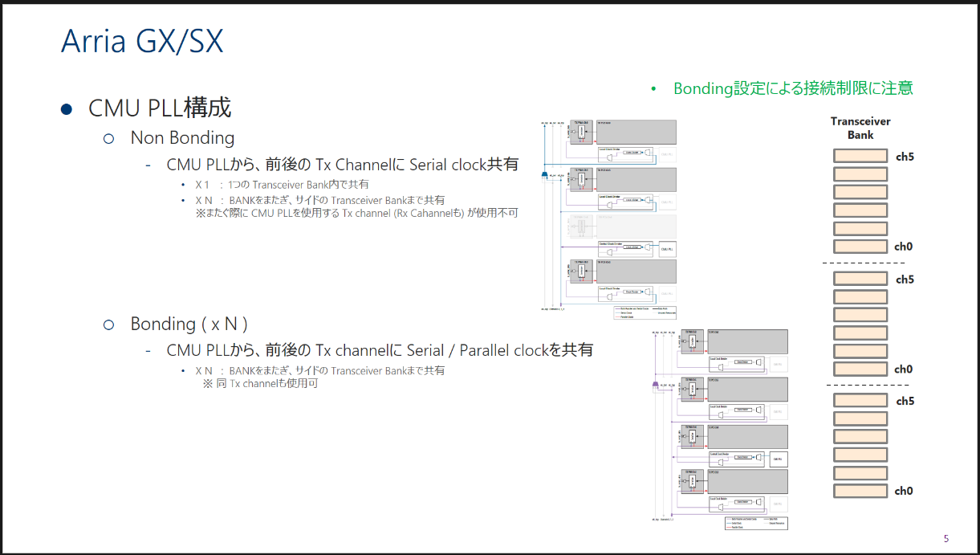Screen dimensions: 980x555
Task: Select the ch5 channel box in top bank
Action: pos(860,157)
